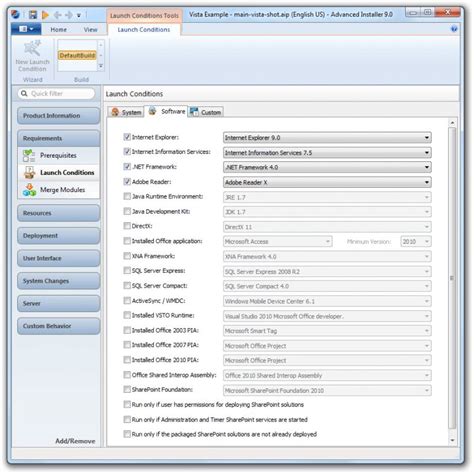Click the Merge Modules icon in sidebar
Screen dimensions: 474x474
point(30,190)
